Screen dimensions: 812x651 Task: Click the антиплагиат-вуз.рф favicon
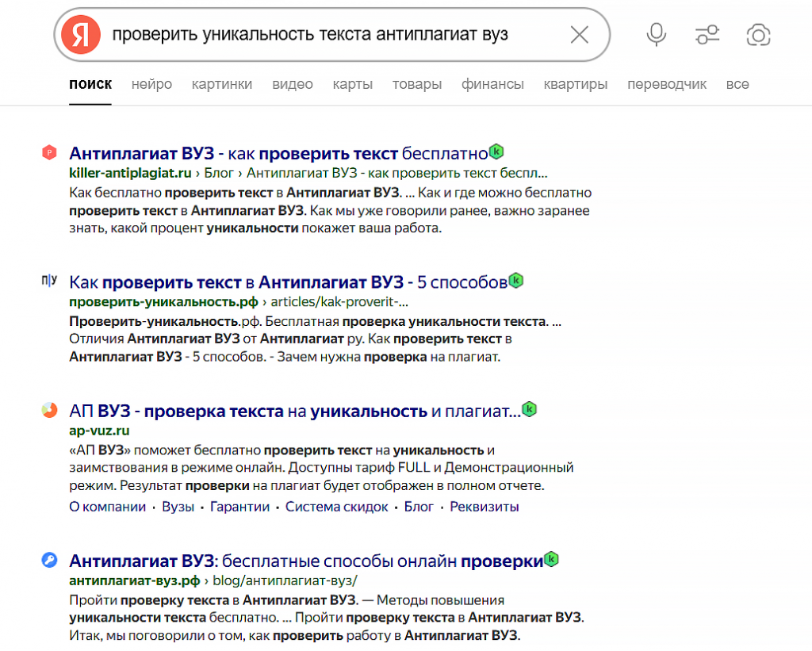coord(49,560)
